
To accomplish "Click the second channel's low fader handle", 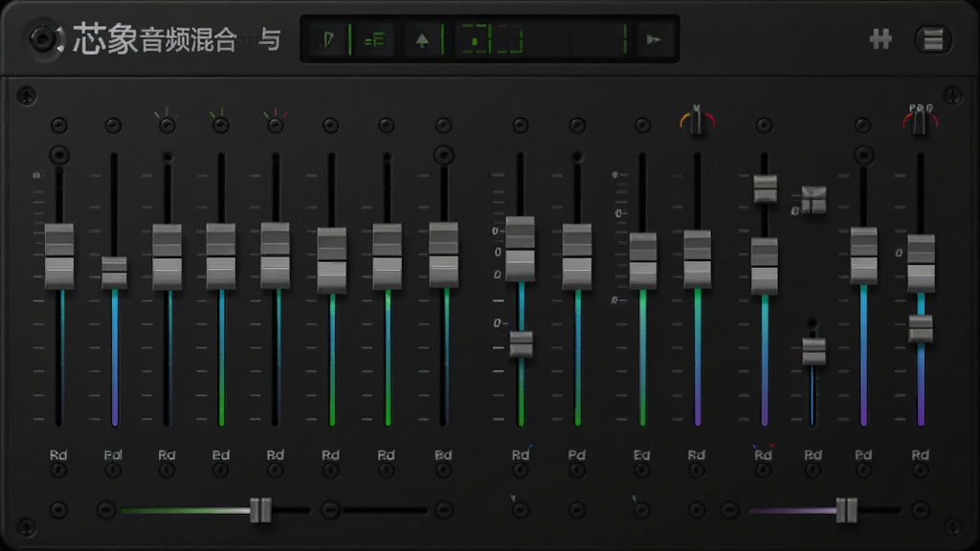I will (115, 273).
